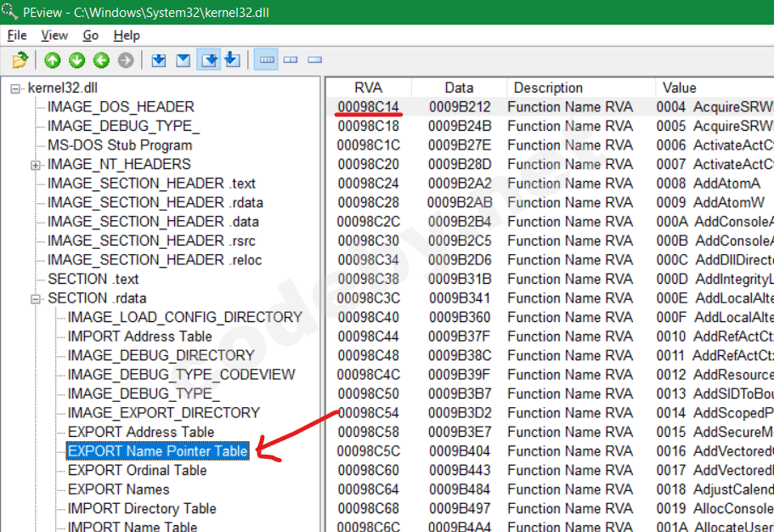Collapse the kernel32.dll root node
Image resolution: width=774 pixels, height=532 pixels.
[15, 89]
